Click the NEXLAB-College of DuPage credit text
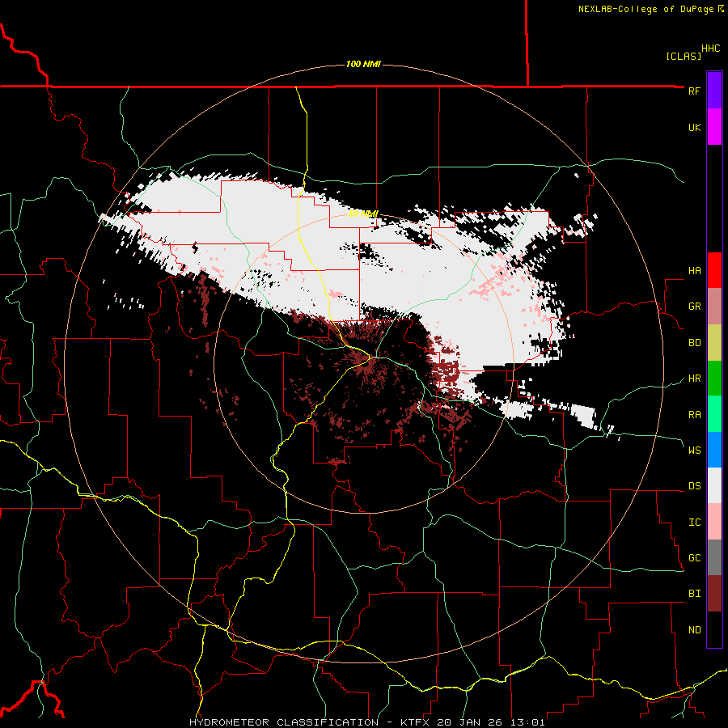728x728 pixels. (645, 9)
